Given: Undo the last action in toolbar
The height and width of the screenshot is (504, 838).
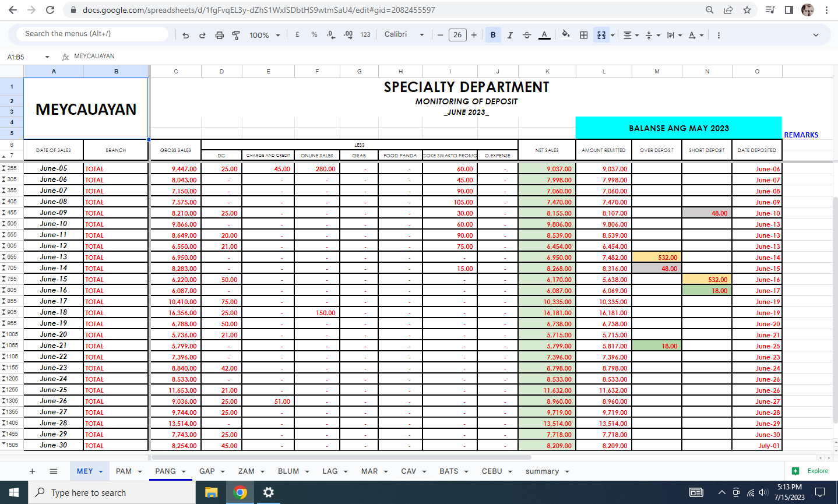Looking at the screenshot, I should [x=185, y=35].
